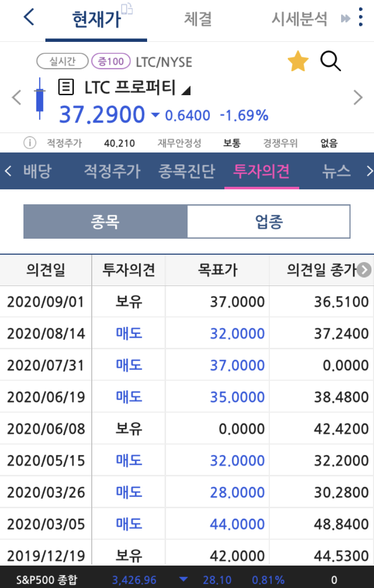Open the 뉴스 sub-tab

[x=337, y=171]
